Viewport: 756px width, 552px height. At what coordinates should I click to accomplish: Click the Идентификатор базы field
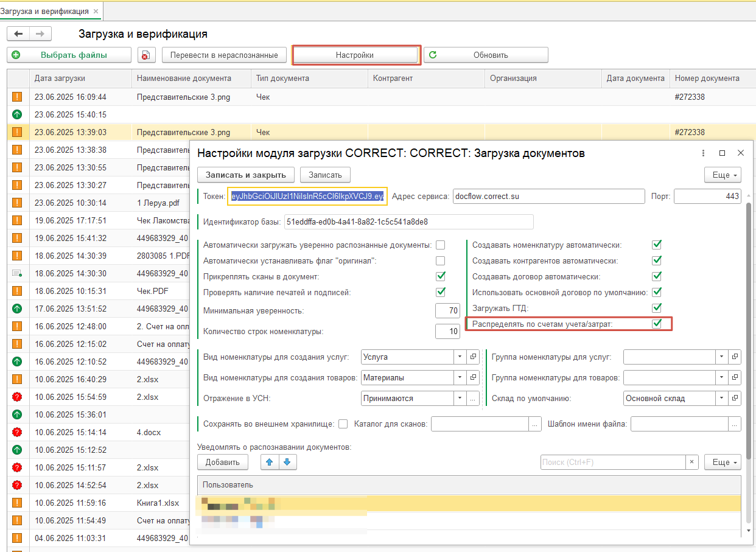(x=408, y=222)
